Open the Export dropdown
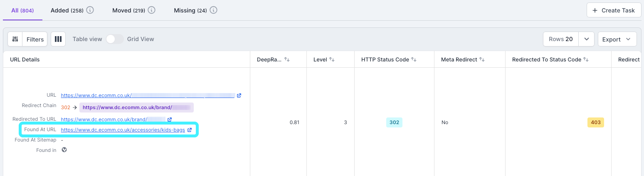This screenshot has height=176, width=644. pyautogui.click(x=617, y=39)
